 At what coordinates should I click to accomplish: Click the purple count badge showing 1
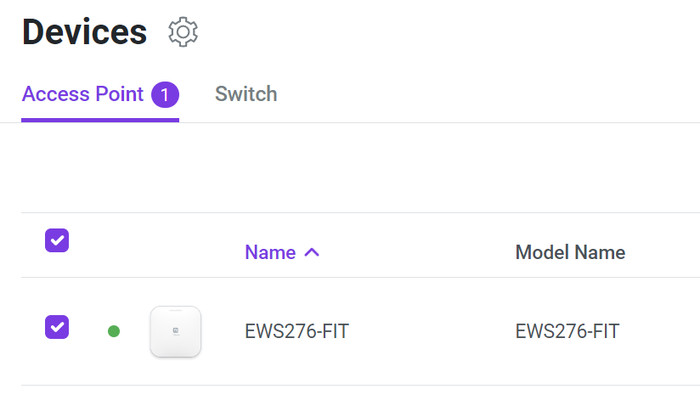pyautogui.click(x=165, y=95)
